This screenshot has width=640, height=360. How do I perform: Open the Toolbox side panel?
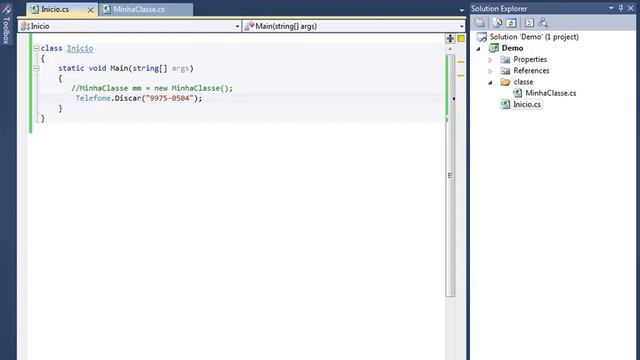(x=6, y=25)
